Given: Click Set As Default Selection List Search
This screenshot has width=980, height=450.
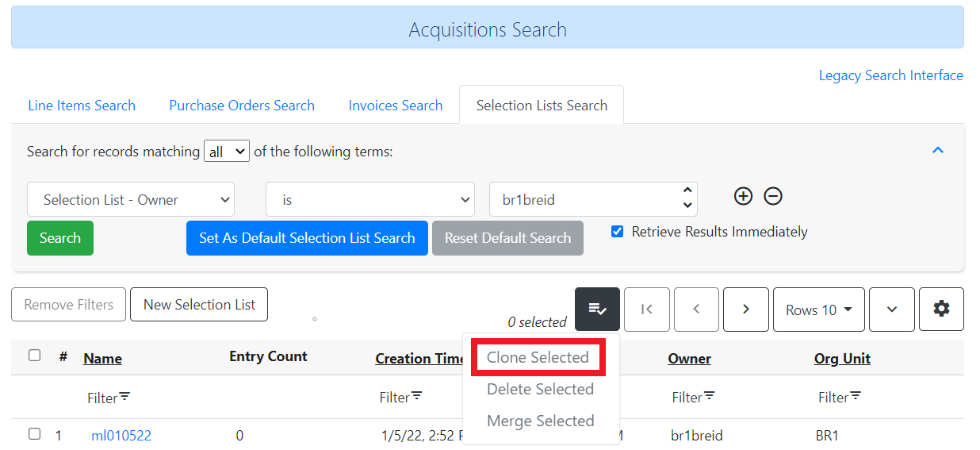Looking at the screenshot, I should tap(307, 238).
